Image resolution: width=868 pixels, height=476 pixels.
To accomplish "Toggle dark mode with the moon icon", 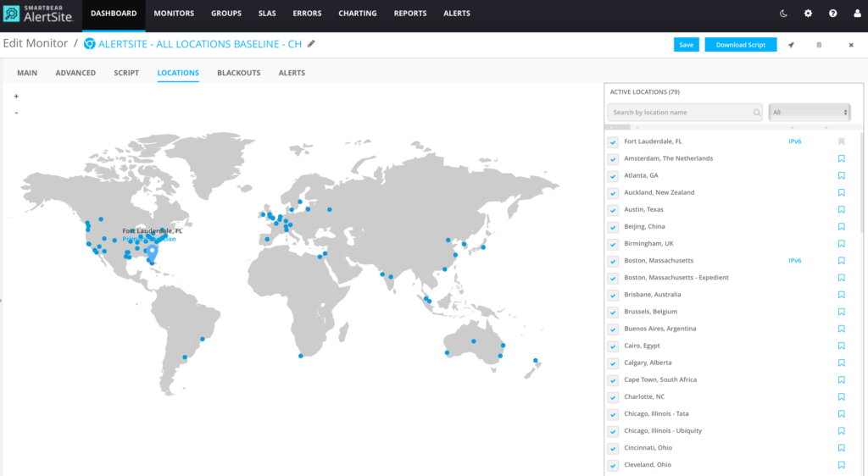I will point(783,14).
